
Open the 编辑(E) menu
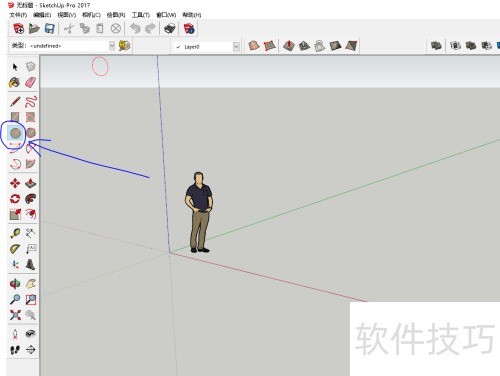pyautogui.click(x=42, y=15)
